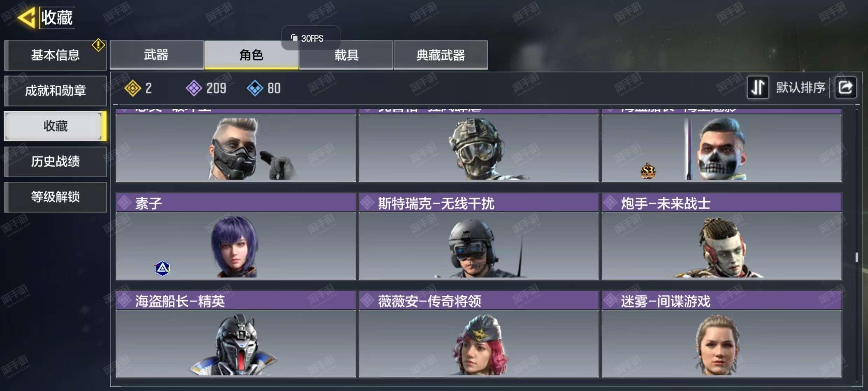Click the blue rare rarity count icon
Image resolution: width=868 pixels, height=391 pixels.
(x=255, y=88)
